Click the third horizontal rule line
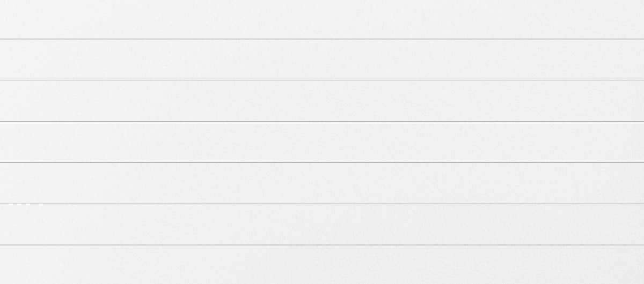The width and height of the screenshot is (644, 284). click(322, 122)
